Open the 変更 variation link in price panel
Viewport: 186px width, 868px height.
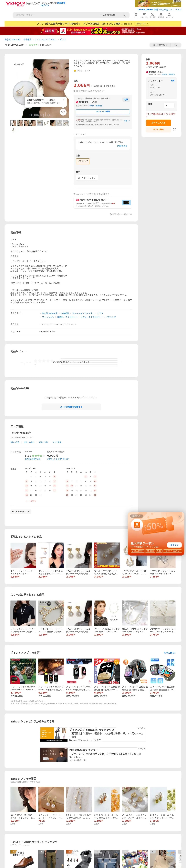[173, 81]
